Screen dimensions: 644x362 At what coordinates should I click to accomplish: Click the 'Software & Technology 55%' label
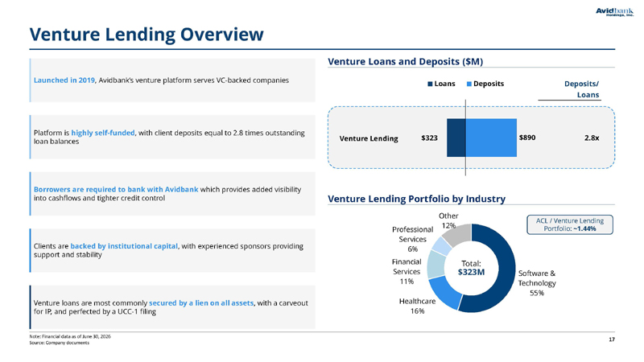tap(537, 283)
